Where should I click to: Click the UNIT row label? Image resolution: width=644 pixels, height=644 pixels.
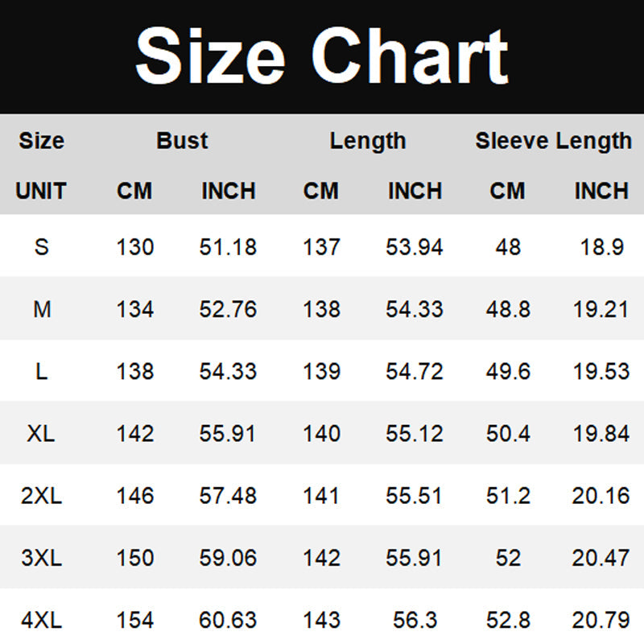pyautogui.click(x=41, y=192)
